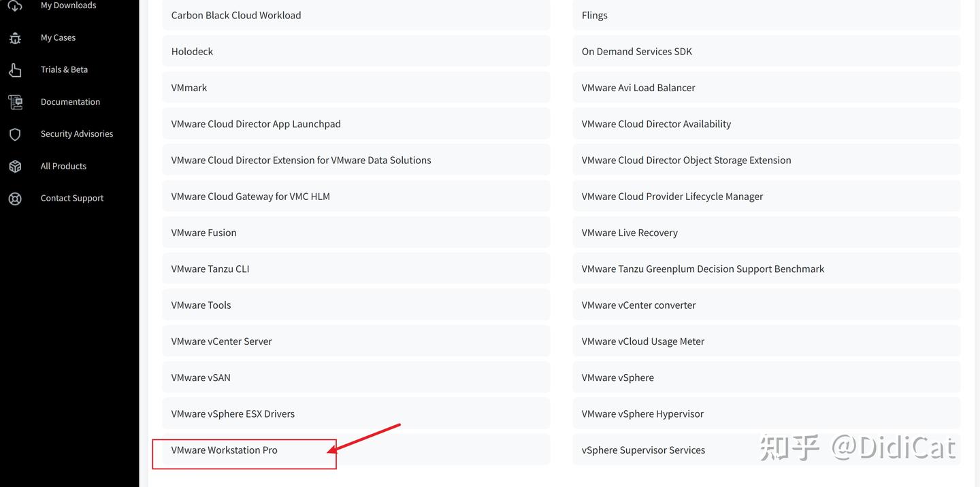Open VMware Cloud Gateway for VMC HLM
Viewport: 980px width, 487px height.
point(356,196)
